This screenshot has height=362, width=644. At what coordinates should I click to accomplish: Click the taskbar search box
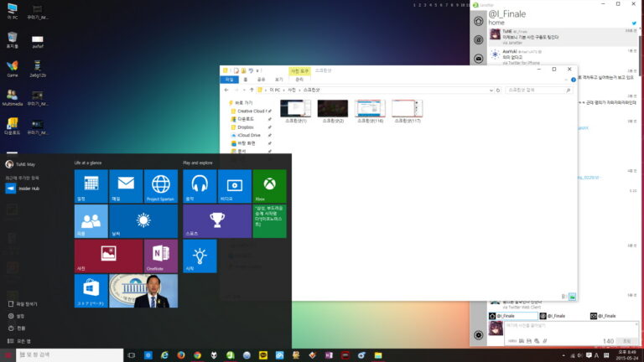70,354
